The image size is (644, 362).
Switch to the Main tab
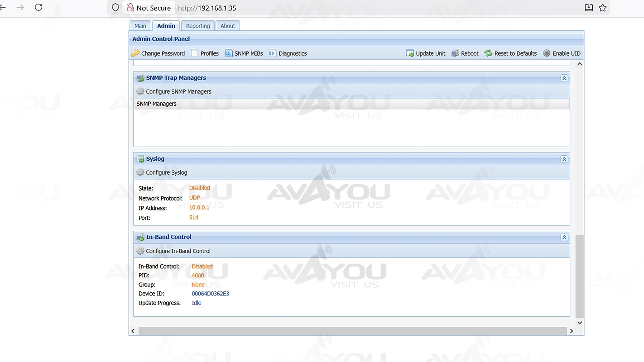140,26
